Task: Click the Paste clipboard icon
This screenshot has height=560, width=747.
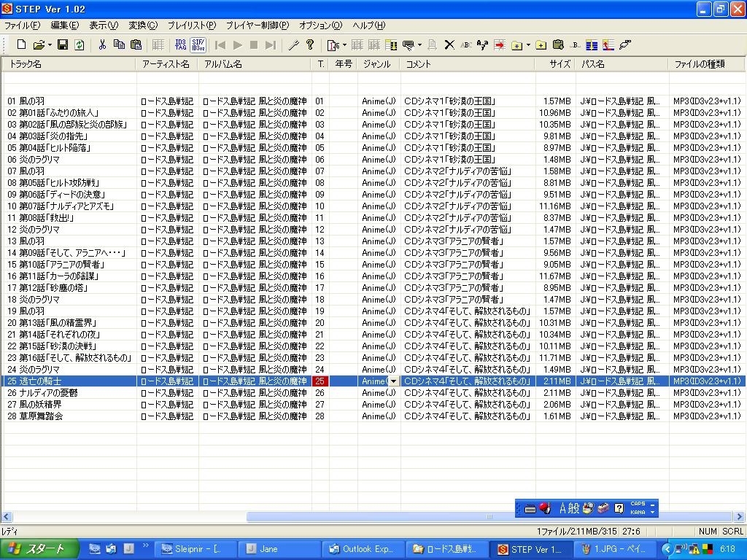Action: pos(136,45)
